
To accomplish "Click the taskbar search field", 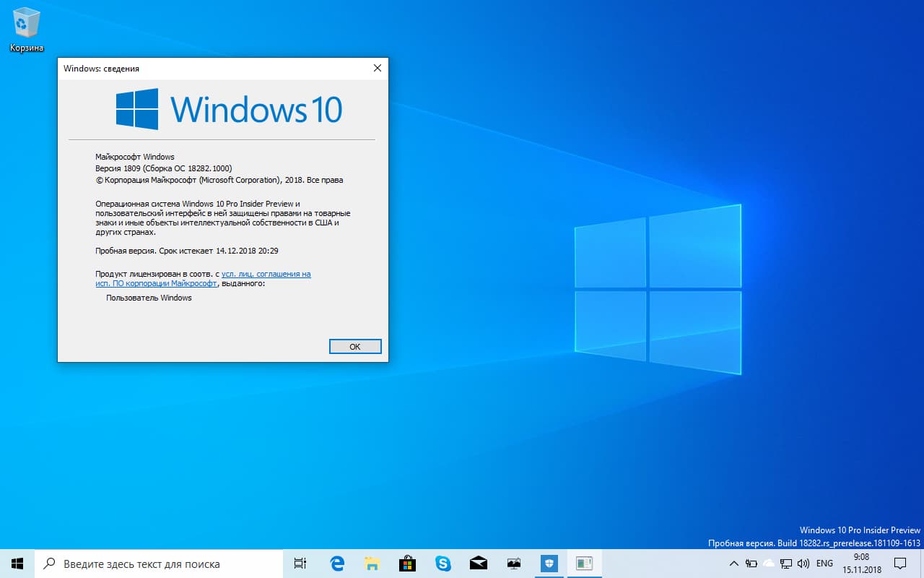I will pyautogui.click(x=159, y=563).
